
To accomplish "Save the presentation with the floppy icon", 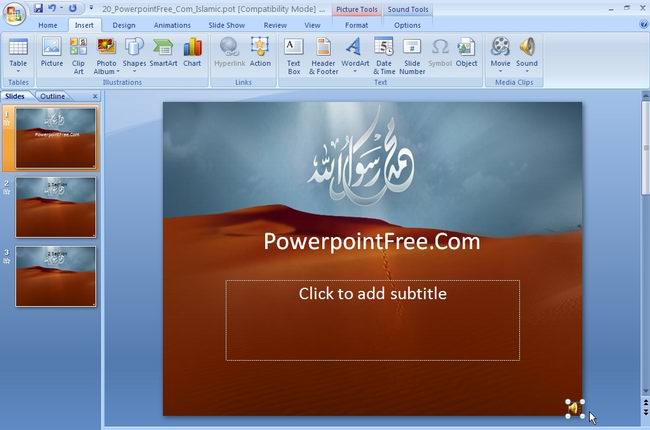I will tap(38, 8).
